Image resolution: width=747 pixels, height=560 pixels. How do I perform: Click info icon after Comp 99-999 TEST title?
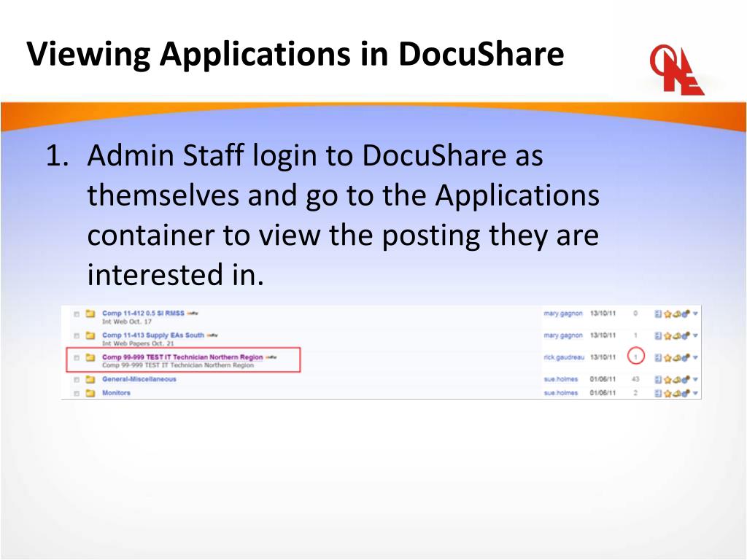click(x=271, y=357)
